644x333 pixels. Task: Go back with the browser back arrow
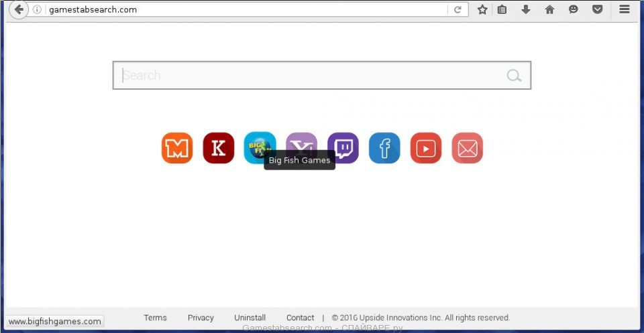[19, 9]
